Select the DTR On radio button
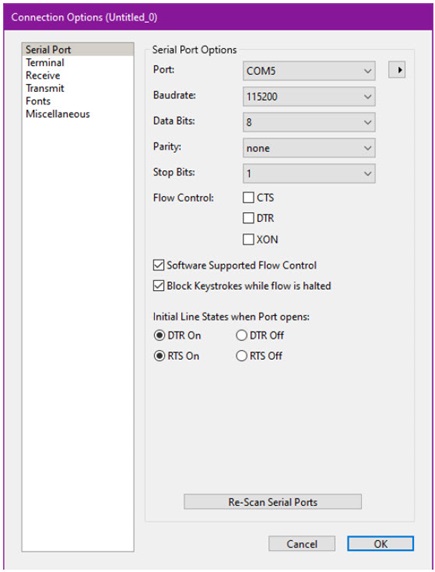Image resolution: width=435 pixels, height=572 pixels. (159, 335)
